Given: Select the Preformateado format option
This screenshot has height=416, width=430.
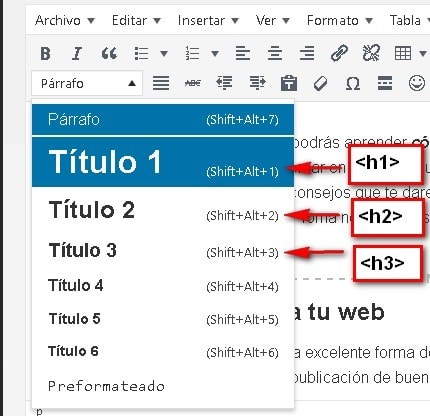Looking at the screenshot, I should [163, 386].
